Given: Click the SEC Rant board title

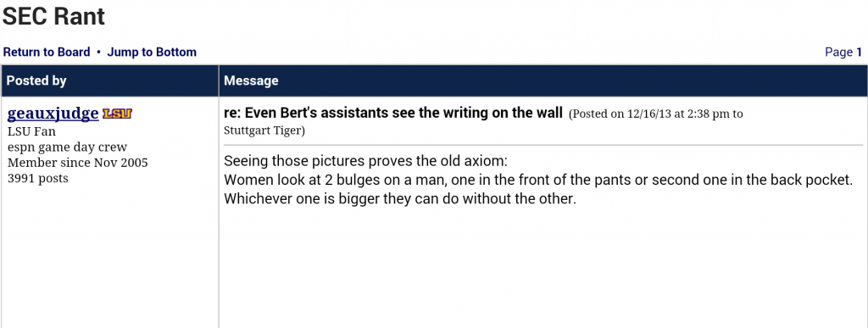Looking at the screenshot, I should coord(53,16).
